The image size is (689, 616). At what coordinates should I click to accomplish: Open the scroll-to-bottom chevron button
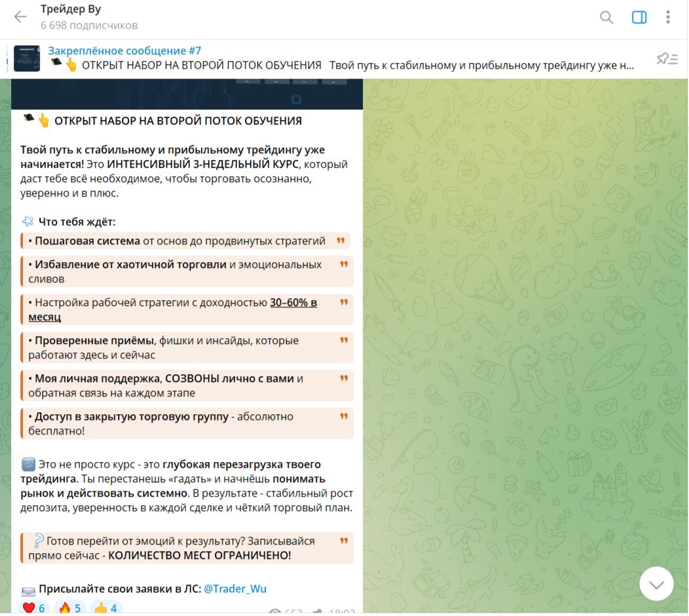656,583
